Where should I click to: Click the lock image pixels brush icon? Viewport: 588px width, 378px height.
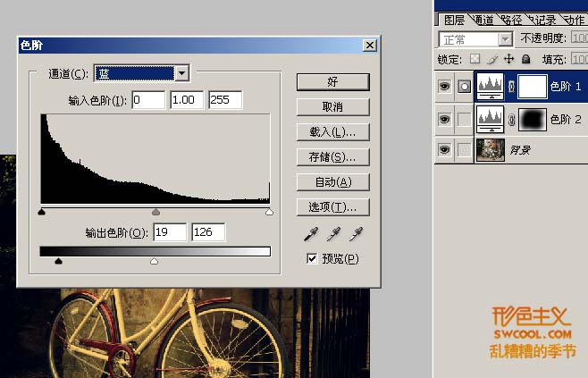(x=492, y=59)
